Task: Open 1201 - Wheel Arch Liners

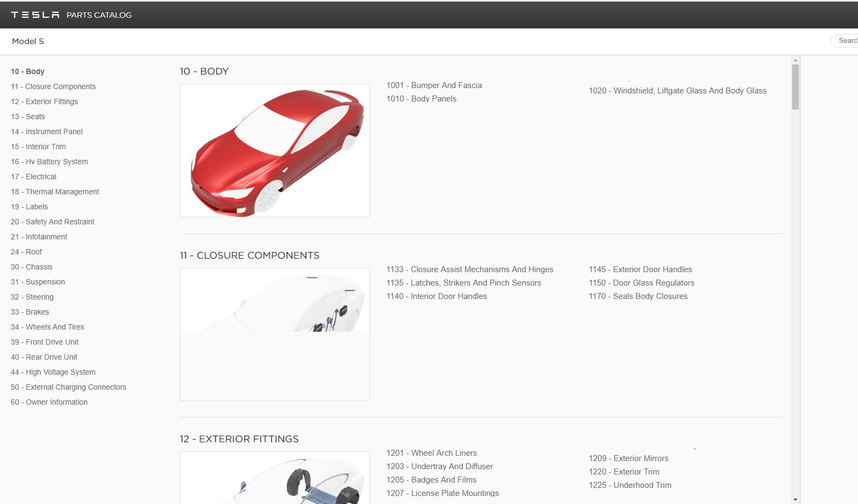Action: tap(432, 453)
